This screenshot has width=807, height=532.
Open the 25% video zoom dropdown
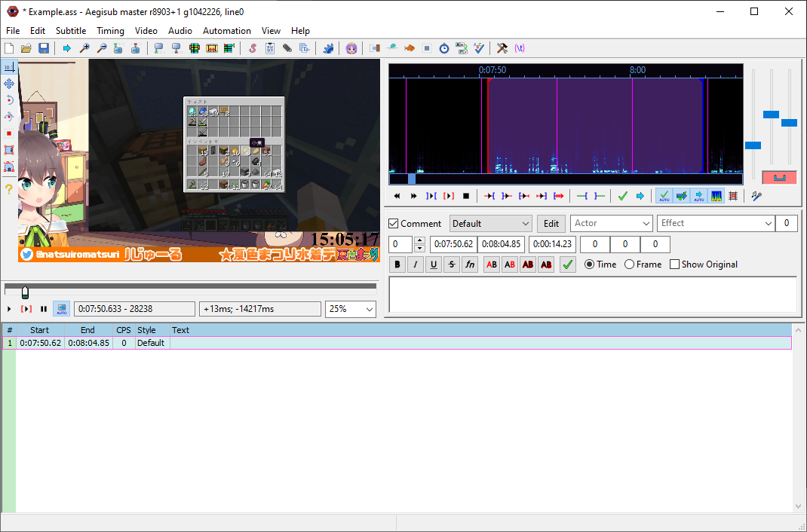(351, 309)
